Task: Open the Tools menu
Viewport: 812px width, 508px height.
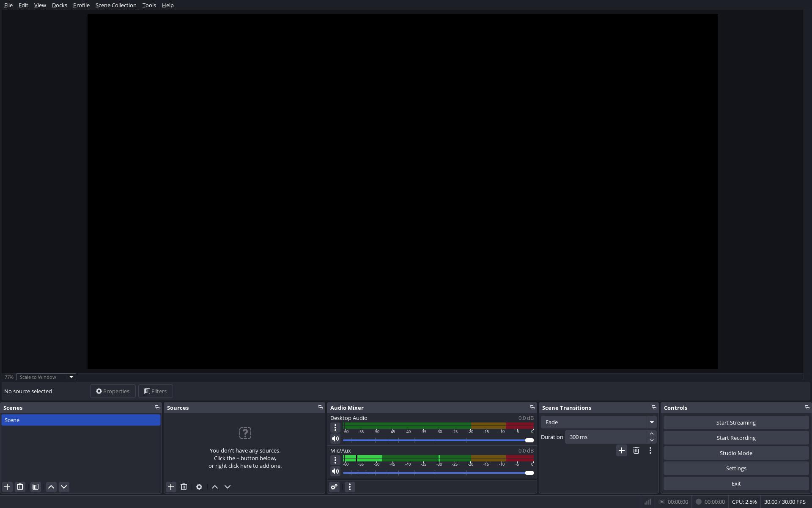Action: pos(149,5)
